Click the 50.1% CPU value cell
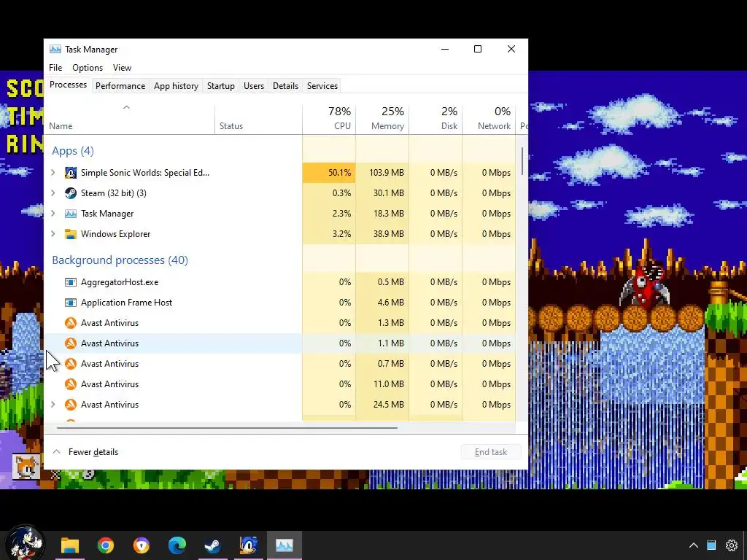The width and height of the screenshot is (747, 560). [x=329, y=172]
